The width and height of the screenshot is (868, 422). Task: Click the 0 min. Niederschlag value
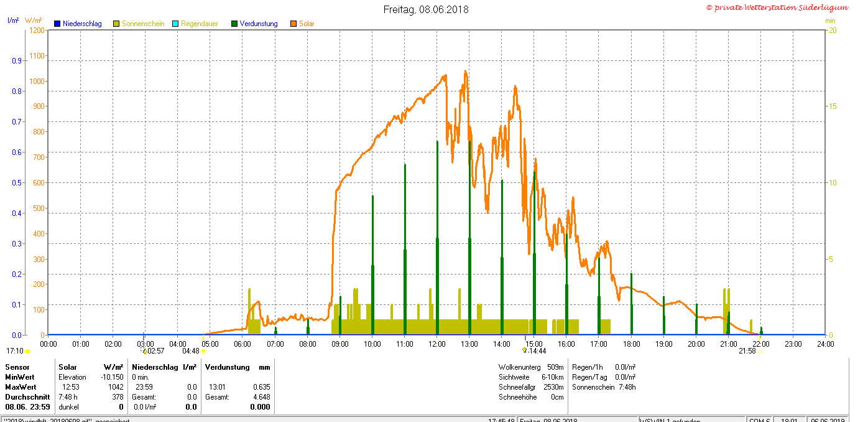point(141,377)
